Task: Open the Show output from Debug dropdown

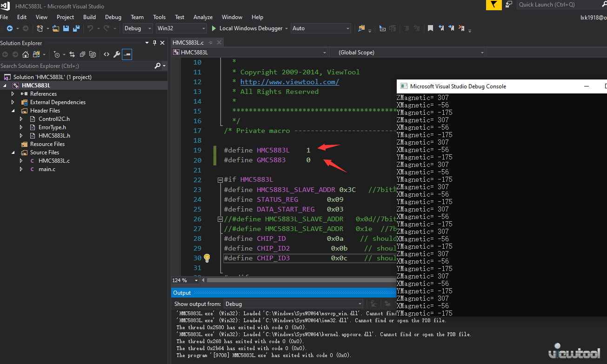Action: point(293,304)
